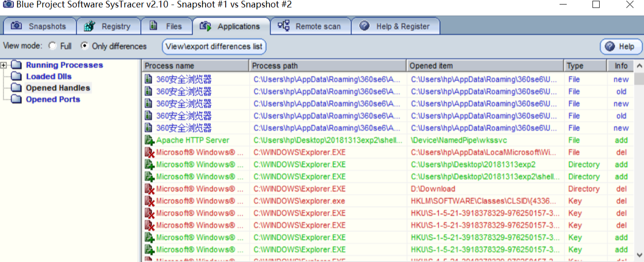Click the icon of D:\Download row
Viewport: 644px width, 262px height.
(x=149, y=189)
